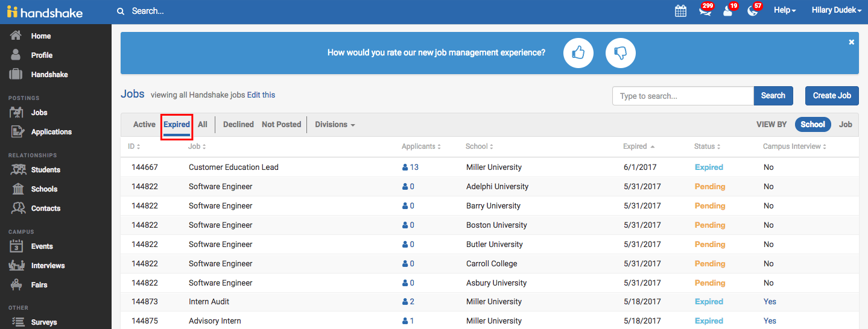The image size is (868, 329).
Task: Switch to the Active jobs tab
Action: pos(144,125)
